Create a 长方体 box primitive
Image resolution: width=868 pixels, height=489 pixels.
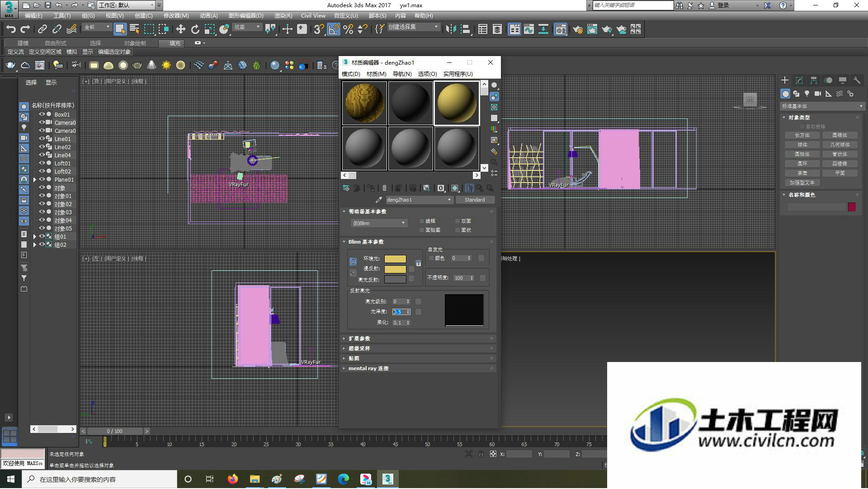(802, 135)
